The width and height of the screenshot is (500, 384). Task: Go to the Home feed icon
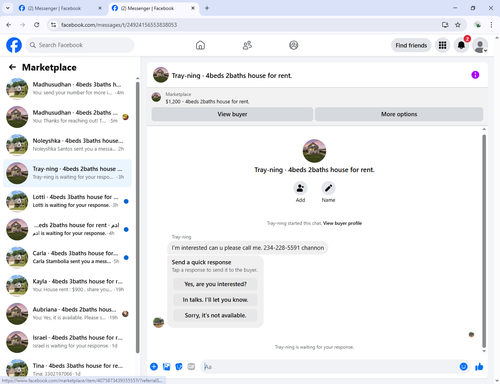200,45
